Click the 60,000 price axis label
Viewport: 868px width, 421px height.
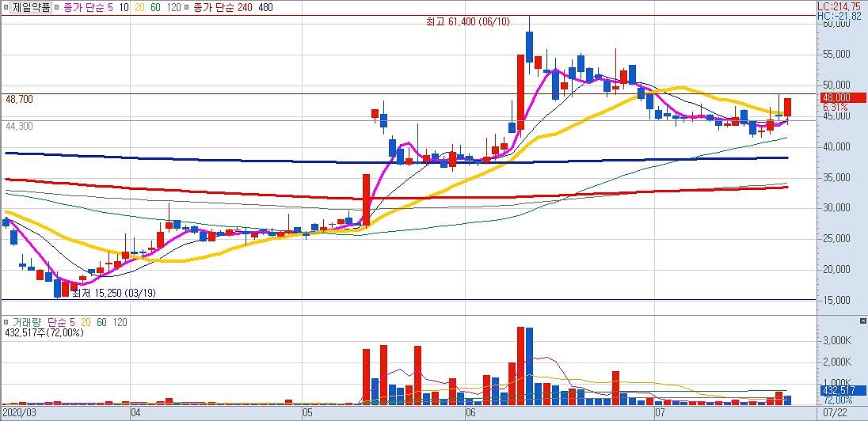coord(837,25)
